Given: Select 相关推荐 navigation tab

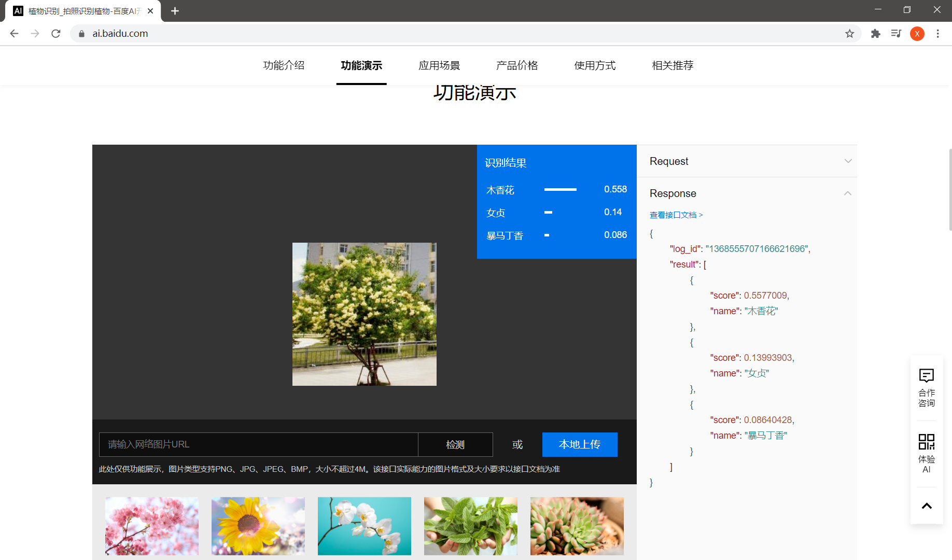Looking at the screenshot, I should click(673, 65).
